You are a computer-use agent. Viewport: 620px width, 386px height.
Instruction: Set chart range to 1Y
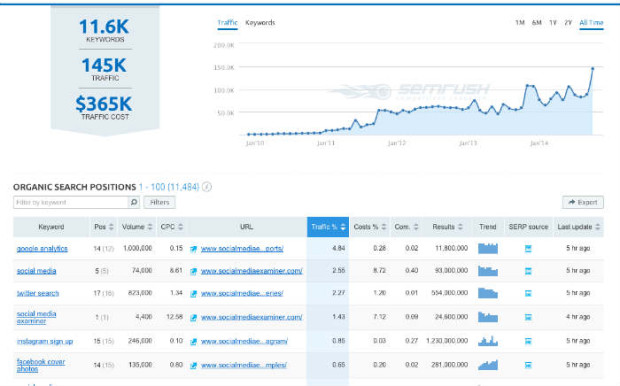tap(553, 23)
